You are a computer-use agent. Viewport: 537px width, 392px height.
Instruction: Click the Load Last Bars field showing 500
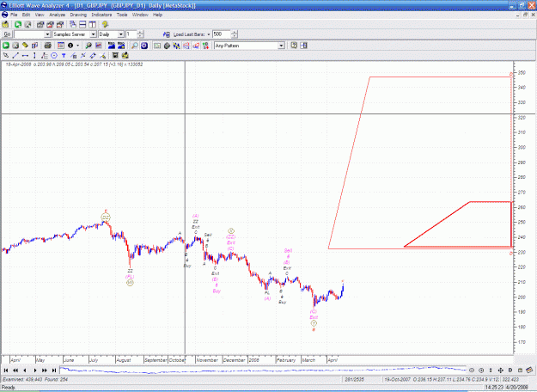coord(221,34)
